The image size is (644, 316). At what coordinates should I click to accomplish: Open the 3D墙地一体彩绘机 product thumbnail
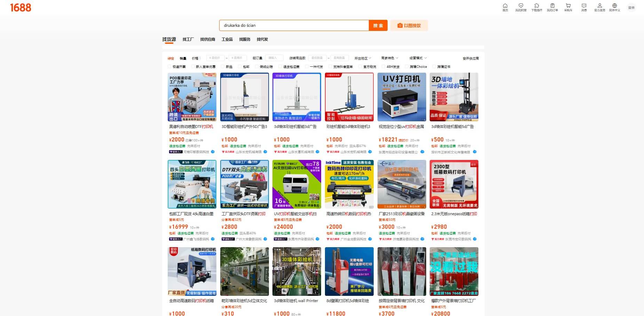click(454, 97)
